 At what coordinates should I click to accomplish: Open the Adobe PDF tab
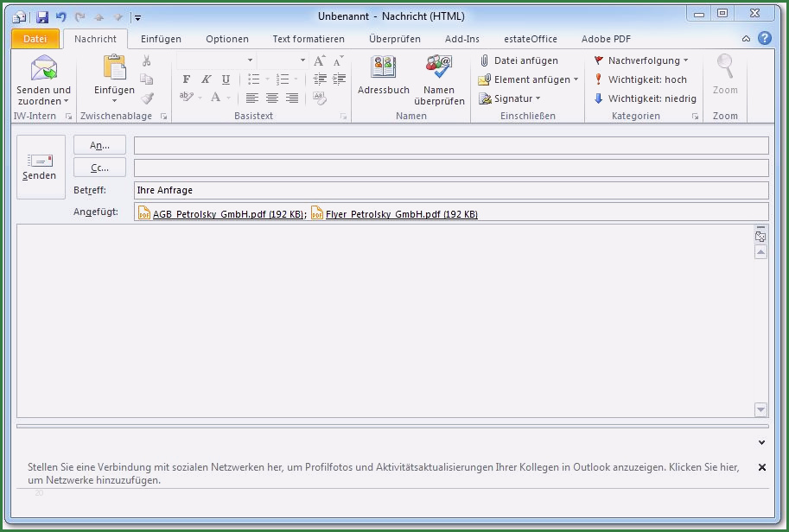click(606, 39)
